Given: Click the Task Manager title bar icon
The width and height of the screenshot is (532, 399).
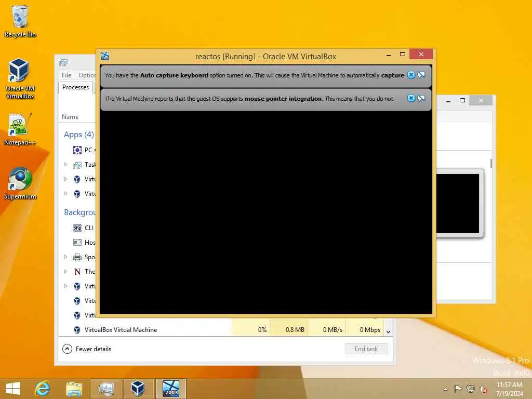Looking at the screenshot, I should (63, 62).
